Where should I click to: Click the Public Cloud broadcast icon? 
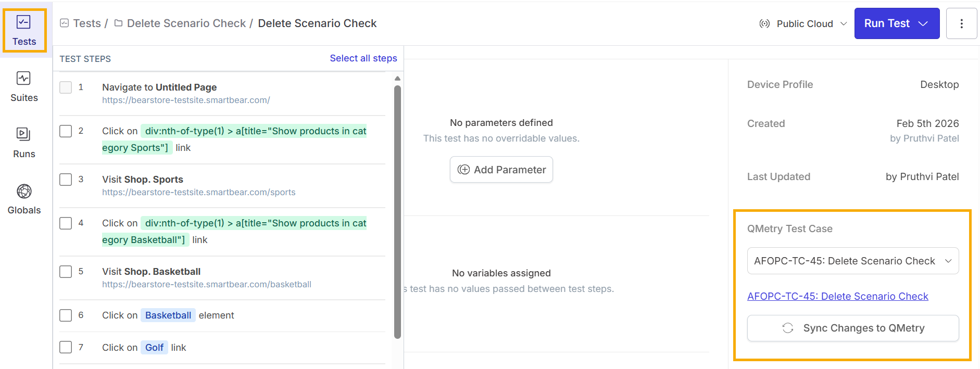[764, 24]
